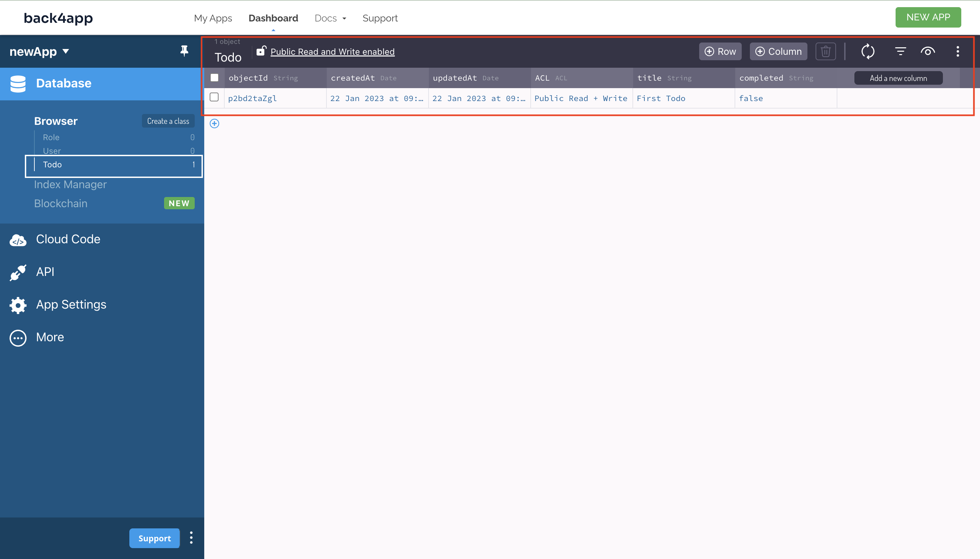980x559 pixels.
Task: Click the blue plus icon below the table
Action: coord(215,123)
